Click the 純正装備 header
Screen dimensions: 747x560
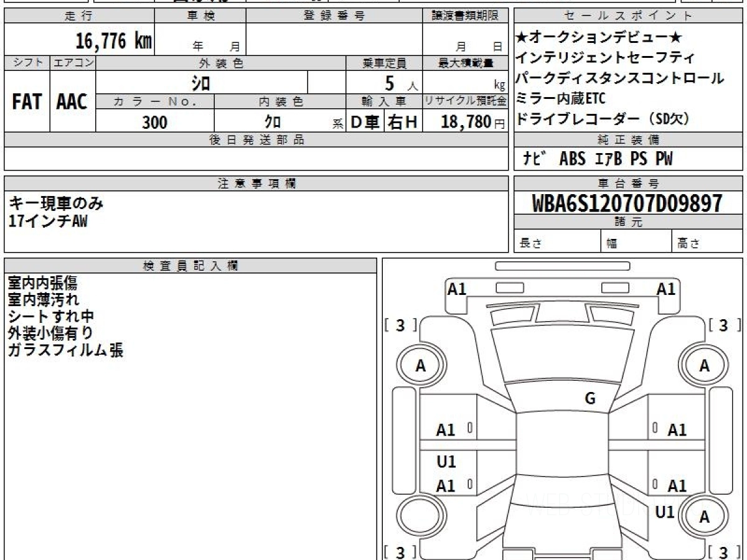(x=629, y=140)
